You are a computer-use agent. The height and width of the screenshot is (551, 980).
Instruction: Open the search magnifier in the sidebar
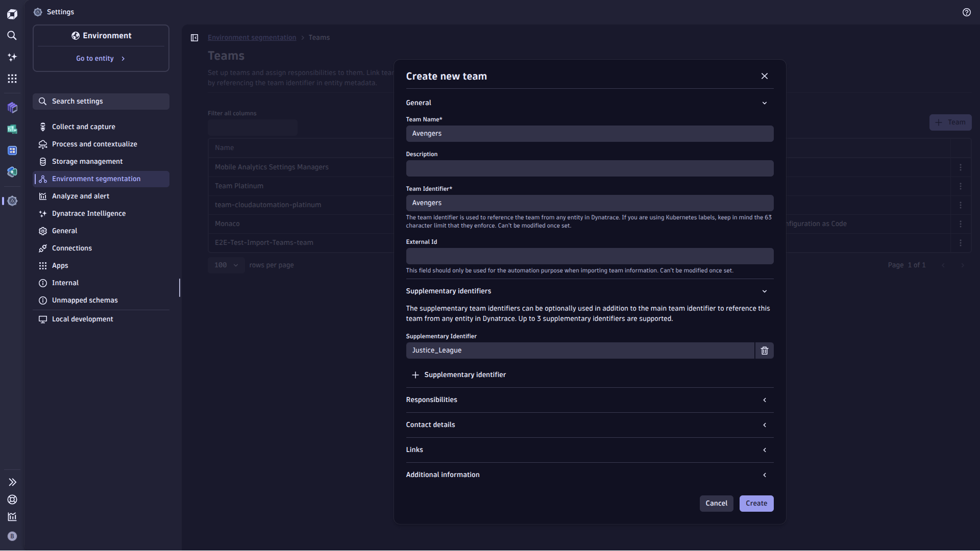point(12,36)
